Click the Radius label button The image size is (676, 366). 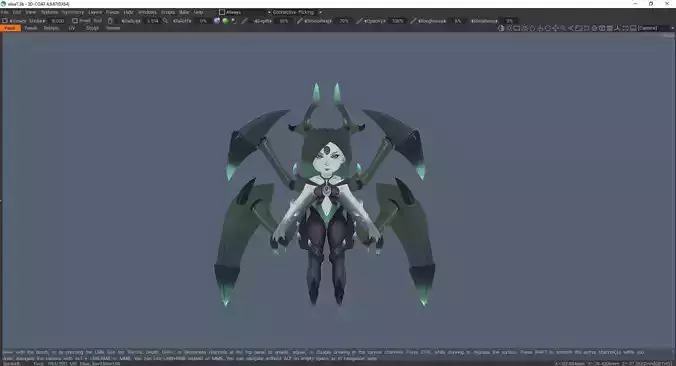[x=131, y=21]
